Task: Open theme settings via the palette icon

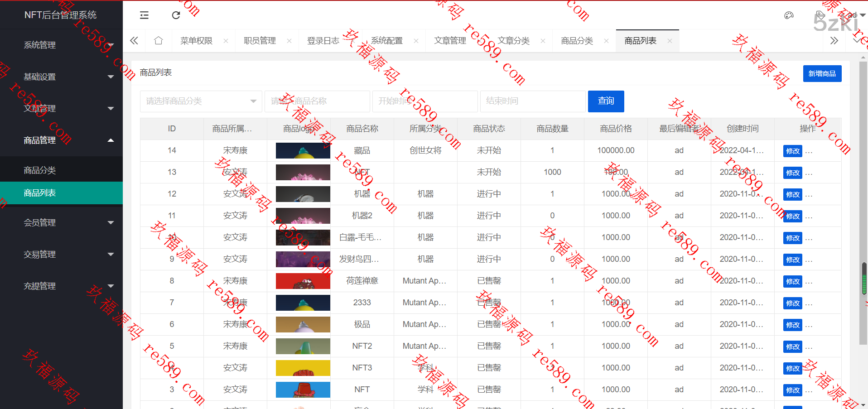Action: pos(789,15)
